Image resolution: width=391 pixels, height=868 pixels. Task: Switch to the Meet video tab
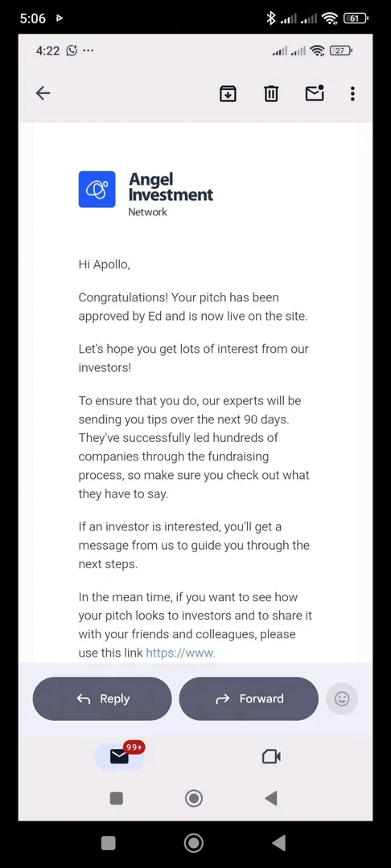click(271, 756)
